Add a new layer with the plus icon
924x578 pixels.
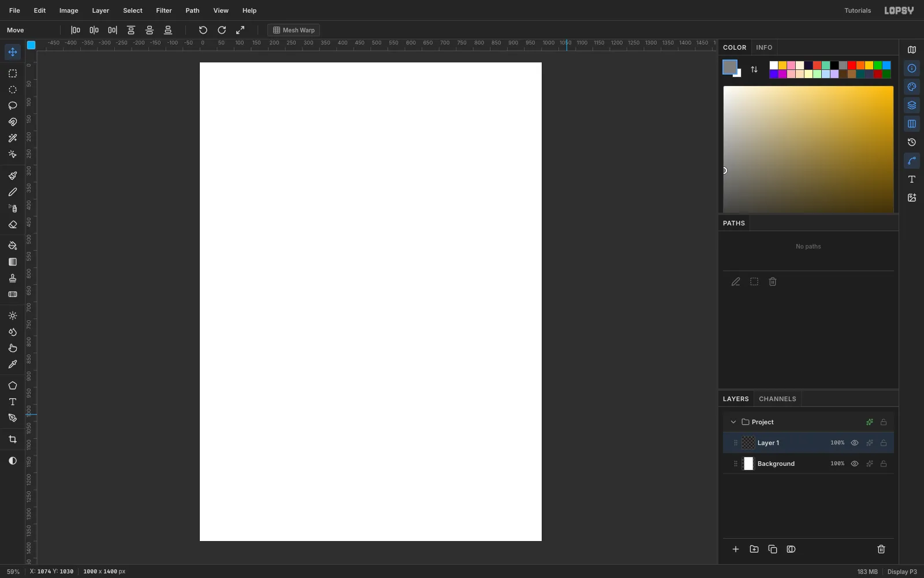(x=736, y=549)
